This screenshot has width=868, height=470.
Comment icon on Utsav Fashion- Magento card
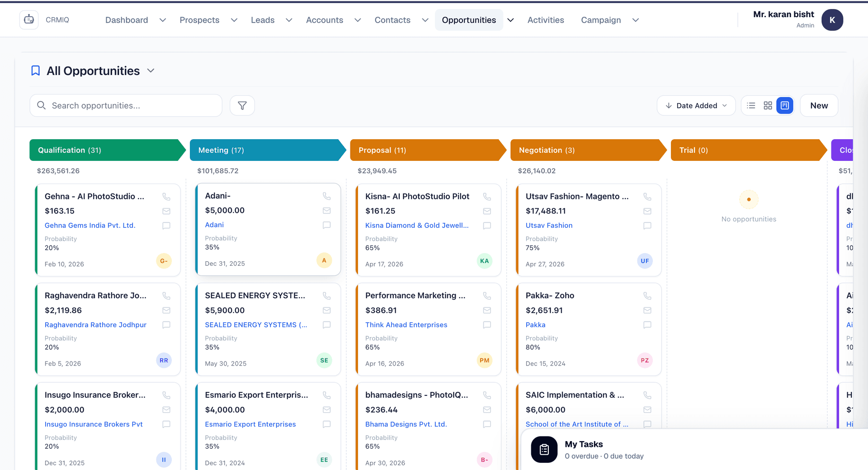(x=647, y=226)
